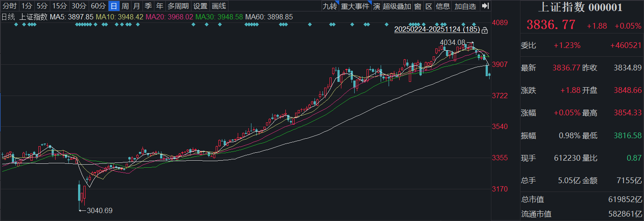
Task: Toggle the 九转 indicator
Action: [x=329, y=6]
